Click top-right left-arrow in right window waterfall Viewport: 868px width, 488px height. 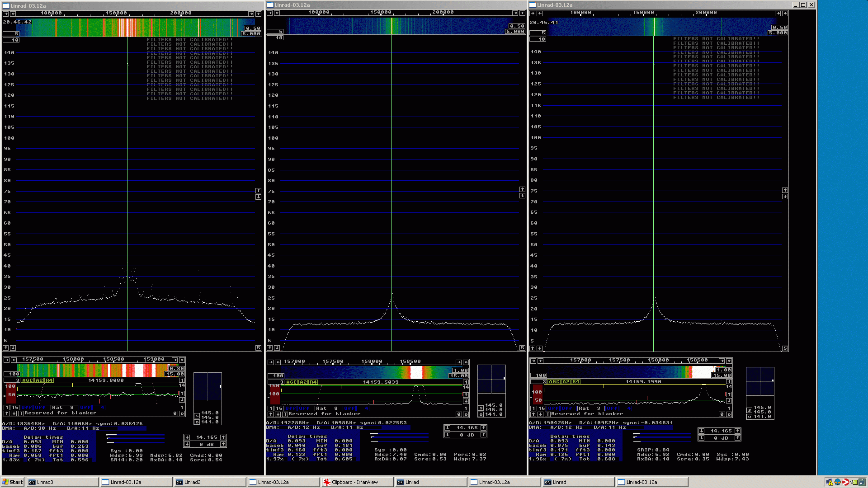[785, 14]
